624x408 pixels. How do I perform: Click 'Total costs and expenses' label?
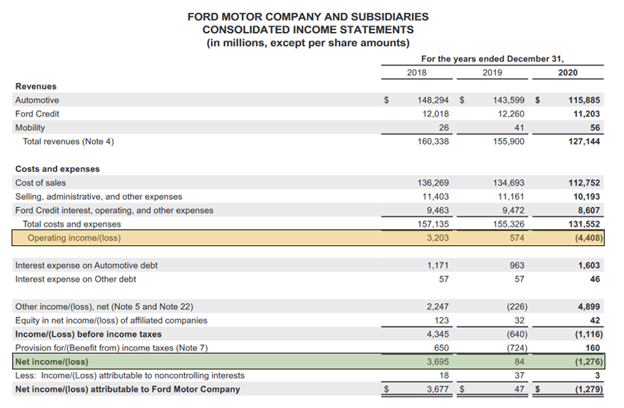[x=72, y=224]
